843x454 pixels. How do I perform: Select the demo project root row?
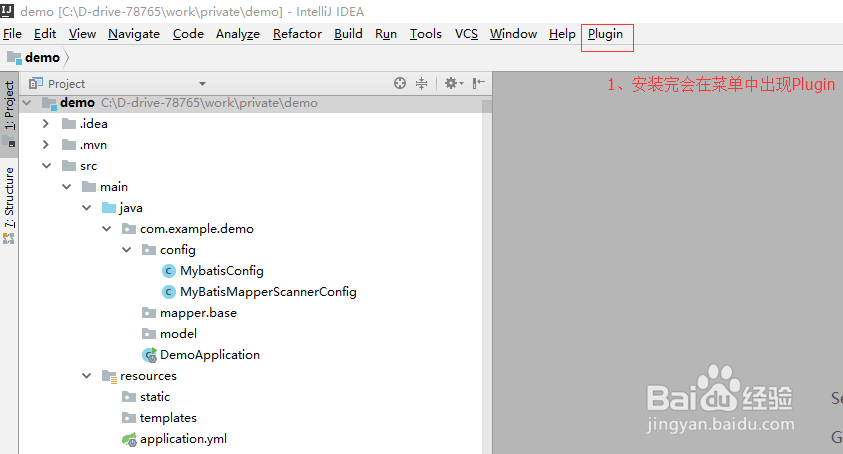pos(252,103)
